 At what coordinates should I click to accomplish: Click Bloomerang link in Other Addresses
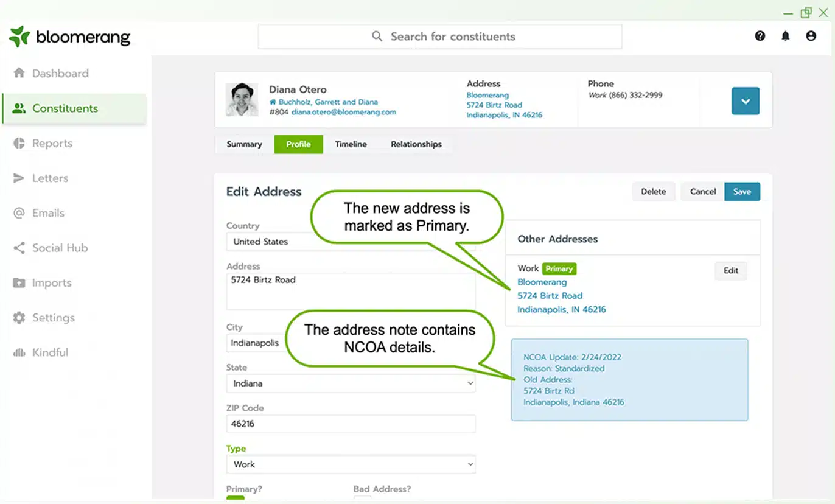tap(542, 282)
